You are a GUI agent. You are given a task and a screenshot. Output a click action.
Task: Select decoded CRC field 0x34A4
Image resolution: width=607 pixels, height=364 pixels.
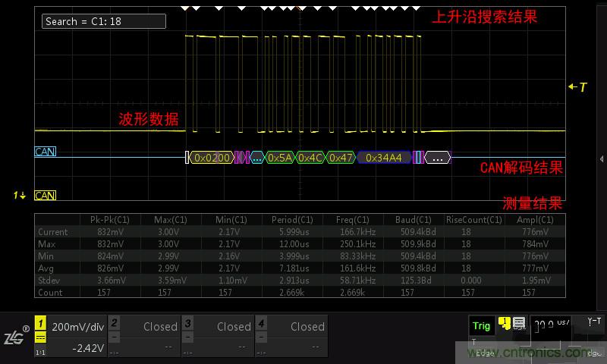coord(385,158)
